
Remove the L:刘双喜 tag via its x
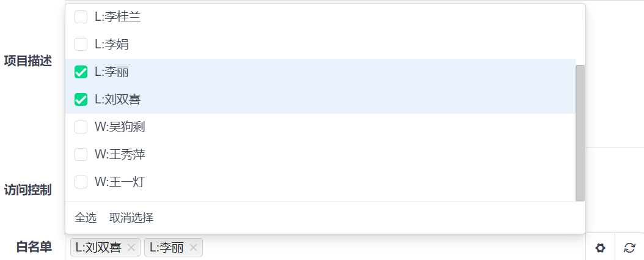click(131, 248)
